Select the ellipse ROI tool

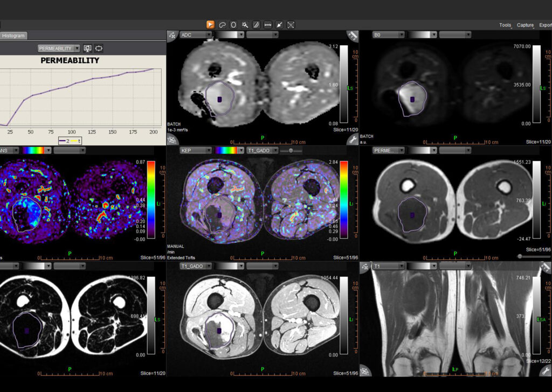233,24
